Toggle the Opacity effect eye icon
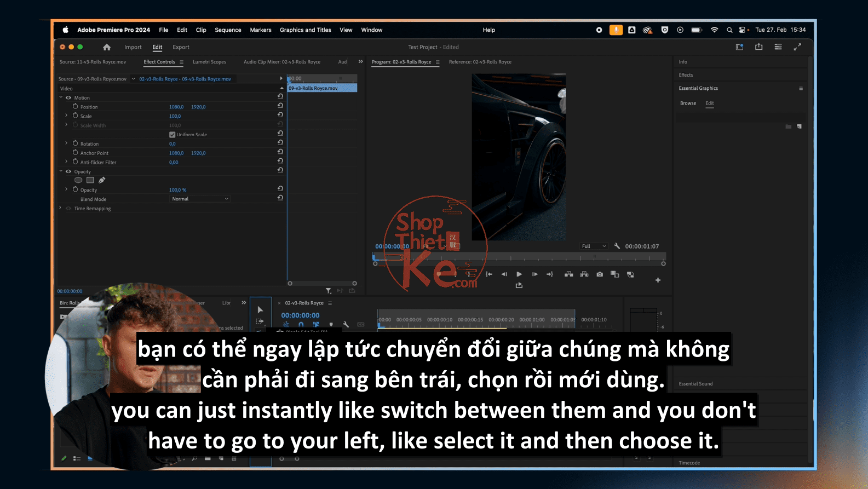Screen dimensions: 868x489 point(68,171)
